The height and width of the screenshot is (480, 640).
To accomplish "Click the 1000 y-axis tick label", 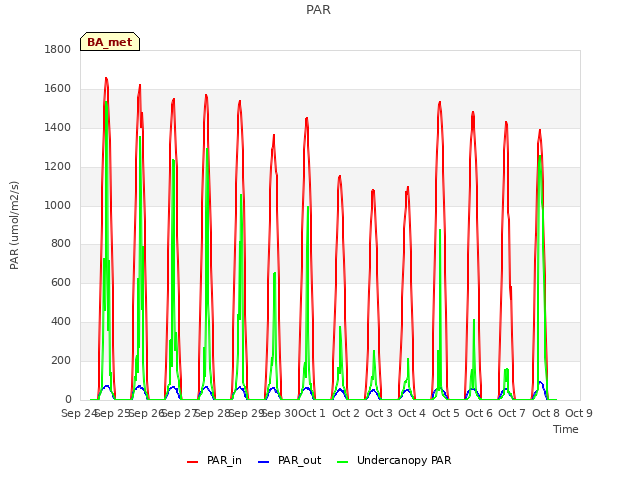I will 58,205.
